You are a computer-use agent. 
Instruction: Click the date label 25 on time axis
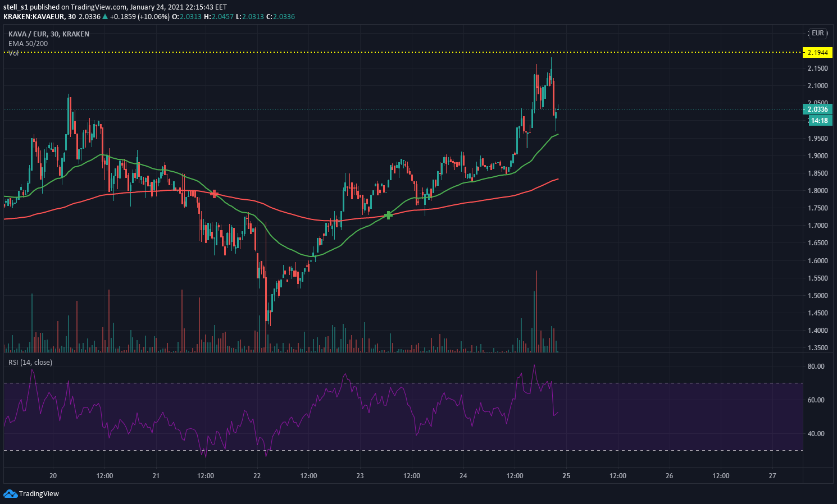tap(566, 476)
